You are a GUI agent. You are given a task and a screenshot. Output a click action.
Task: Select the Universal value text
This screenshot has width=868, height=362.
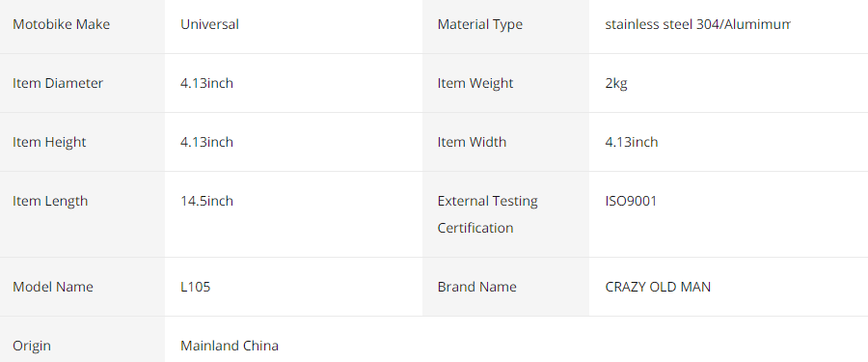209,24
